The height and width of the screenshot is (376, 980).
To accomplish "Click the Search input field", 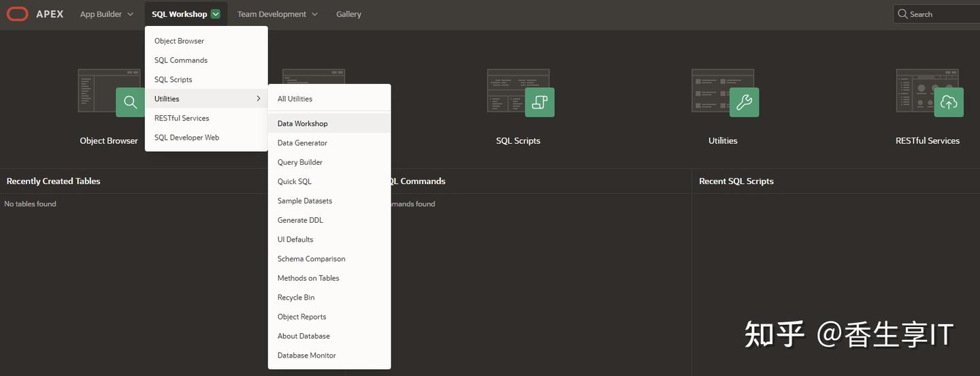I will (x=936, y=14).
